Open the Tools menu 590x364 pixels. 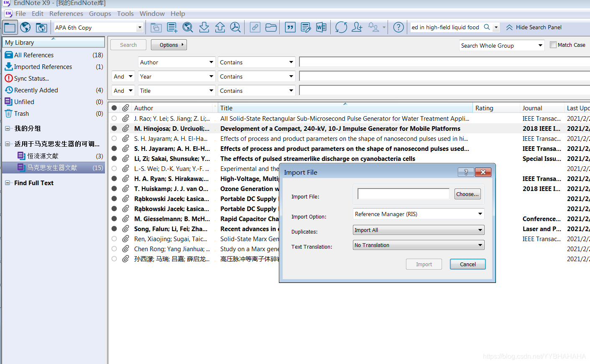pyautogui.click(x=125, y=14)
